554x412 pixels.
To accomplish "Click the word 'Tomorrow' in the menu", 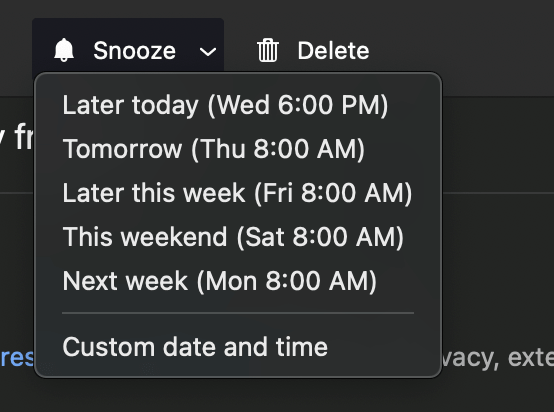I will tap(122, 149).
